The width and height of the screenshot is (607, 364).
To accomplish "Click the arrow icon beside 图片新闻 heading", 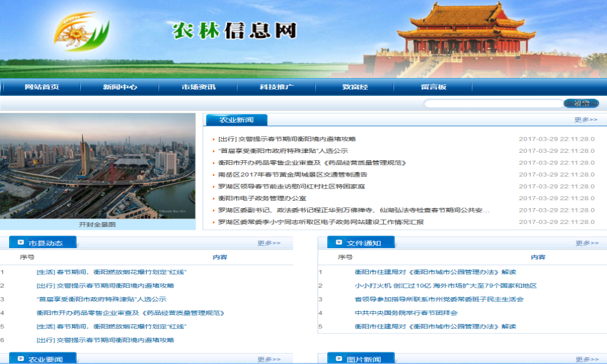I will tap(339, 359).
